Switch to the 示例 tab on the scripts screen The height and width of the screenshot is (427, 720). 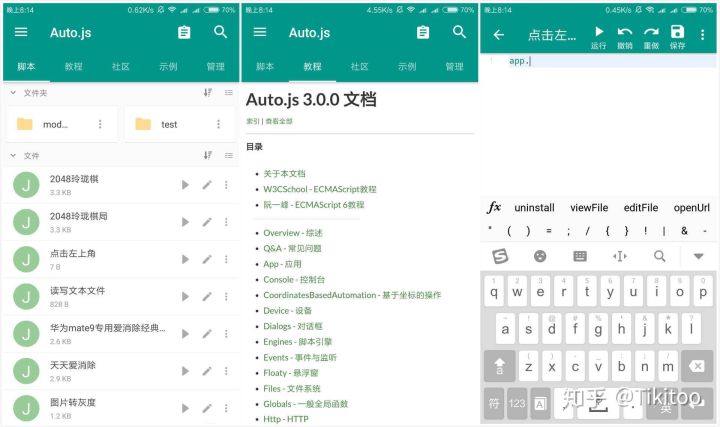(x=168, y=67)
